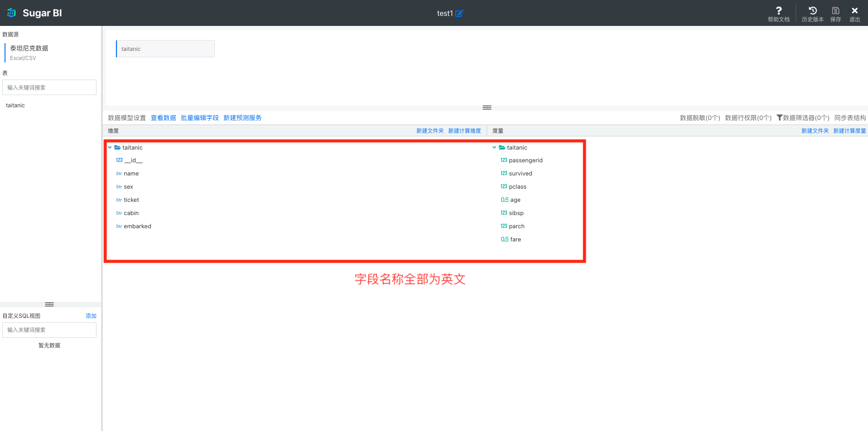Open the history versions icon
The height and width of the screenshot is (431, 868).
click(812, 10)
